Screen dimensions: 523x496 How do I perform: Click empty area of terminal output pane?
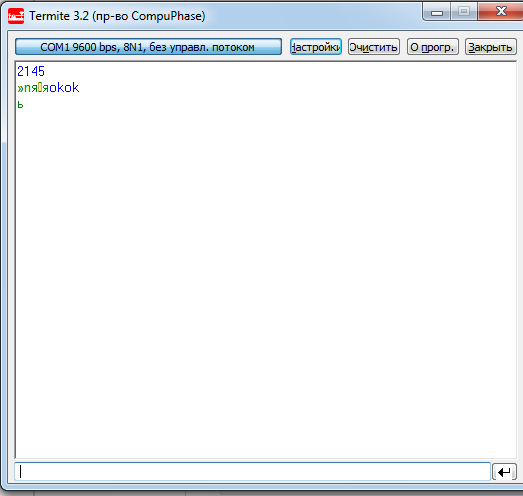tap(266, 267)
